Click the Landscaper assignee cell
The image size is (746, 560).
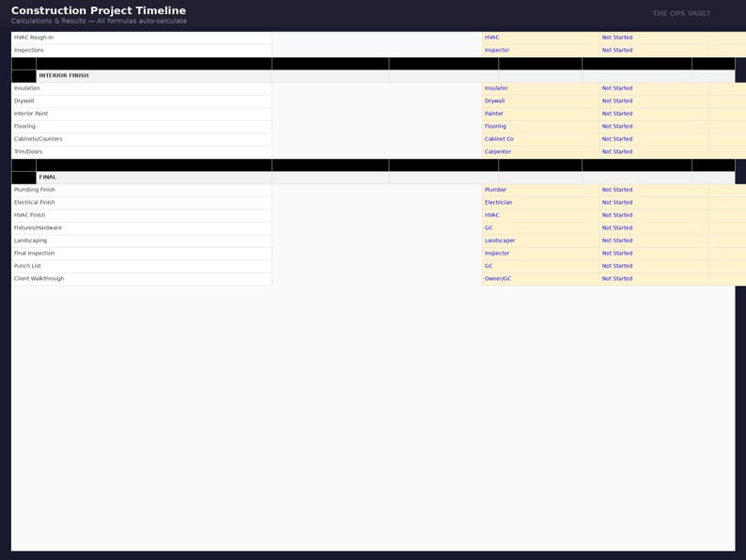[x=540, y=241]
